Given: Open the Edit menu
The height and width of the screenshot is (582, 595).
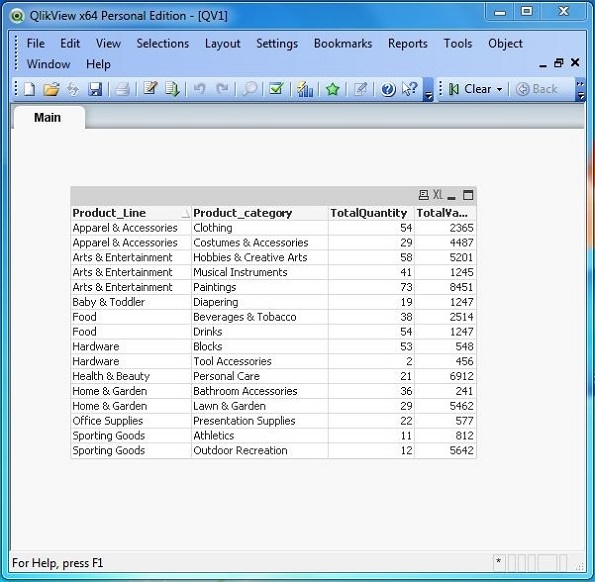Looking at the screenshot, I should (70, 43).
